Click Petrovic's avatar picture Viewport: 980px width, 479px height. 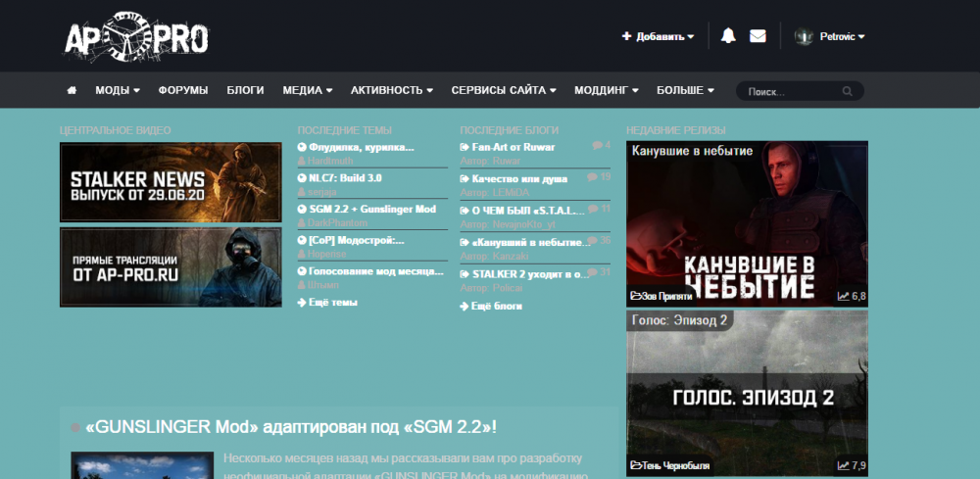(804, 36)
